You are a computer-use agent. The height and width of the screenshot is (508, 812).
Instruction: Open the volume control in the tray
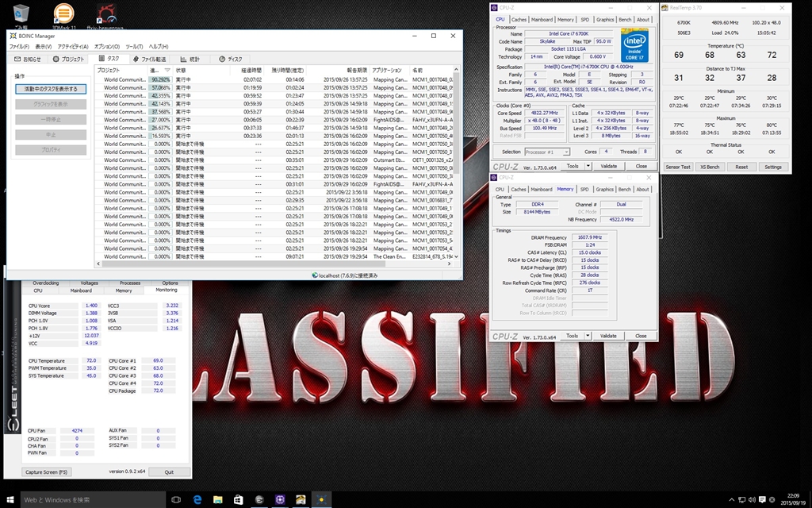pos(752,500)
